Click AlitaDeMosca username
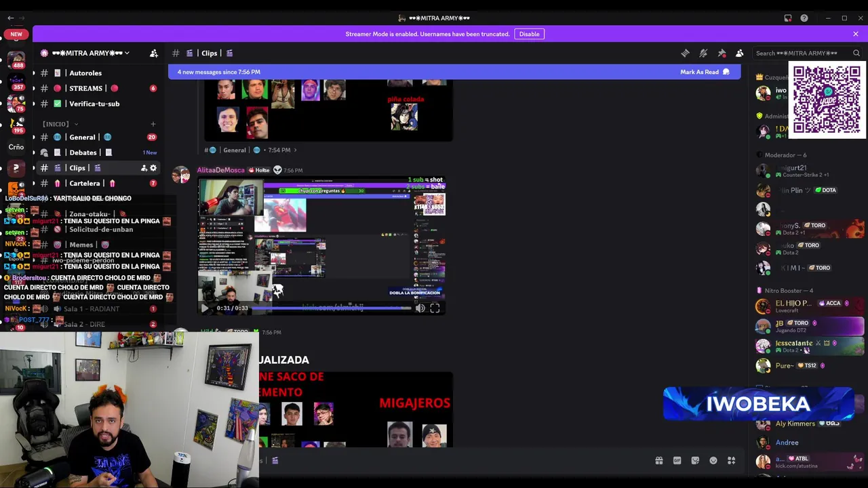This screenshot has height=488, width=868. click(x=220, y=170)
